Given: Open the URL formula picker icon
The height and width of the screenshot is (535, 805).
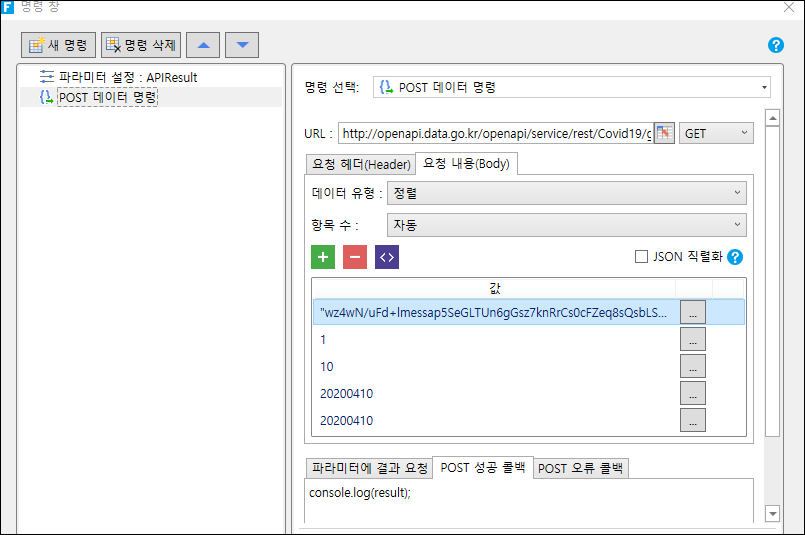Looking at the screenshot, I should 664,133.
